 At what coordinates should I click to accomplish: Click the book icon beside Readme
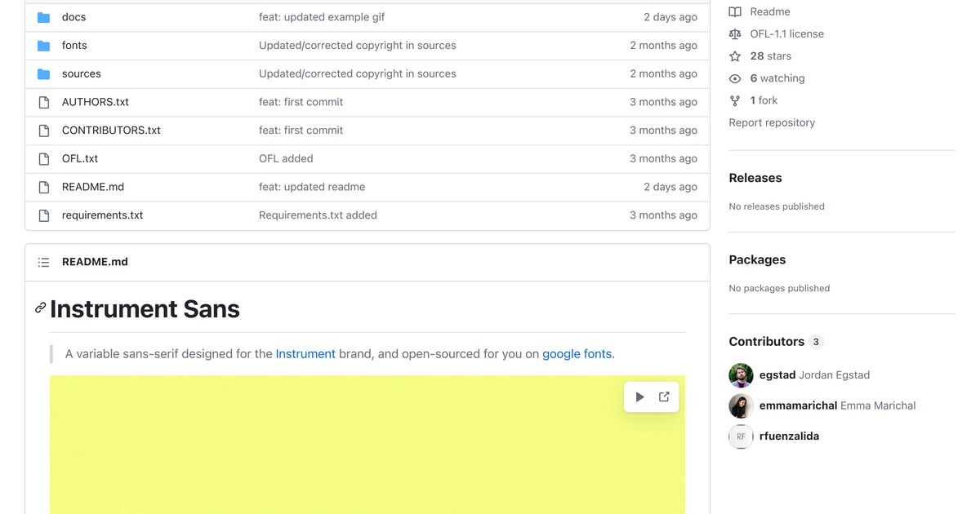click(x=736, y=11)
